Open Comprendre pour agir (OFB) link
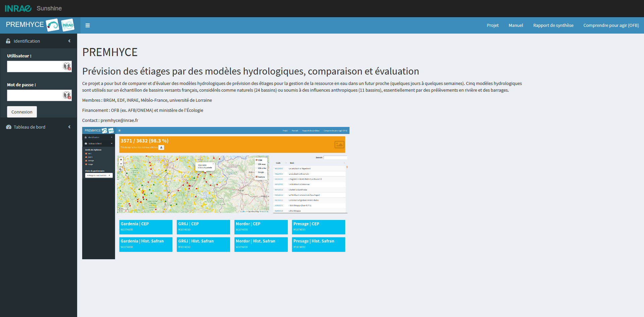644x317 pixels. 611,26
